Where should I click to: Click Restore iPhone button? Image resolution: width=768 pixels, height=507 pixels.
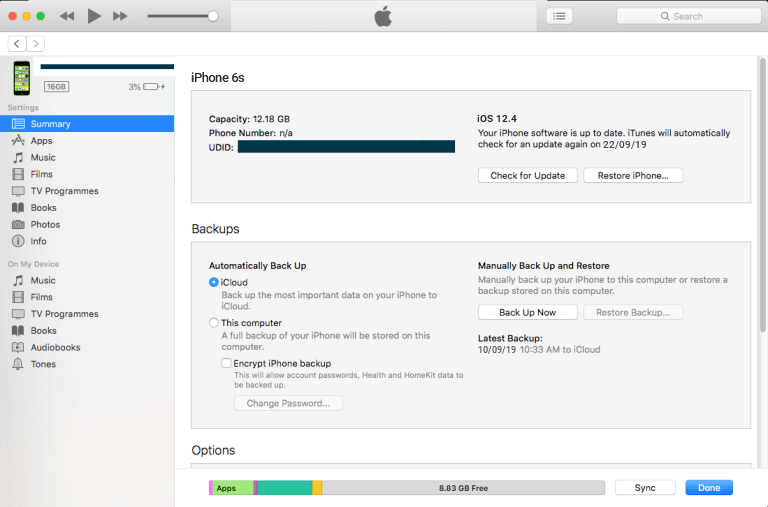pyautogui.click(x=633, y=175)
